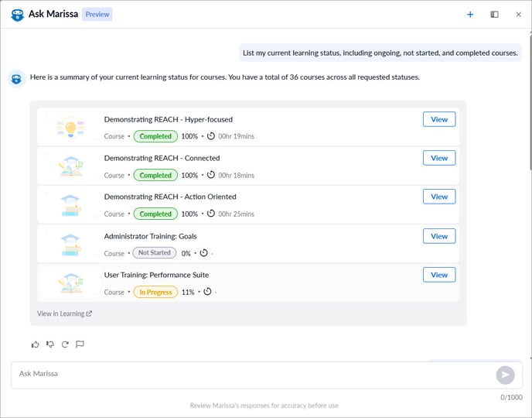View the Demonstrating REACH - Hyper-focused course
This screenshot has width=532, height=418.
tap(438, 119)
